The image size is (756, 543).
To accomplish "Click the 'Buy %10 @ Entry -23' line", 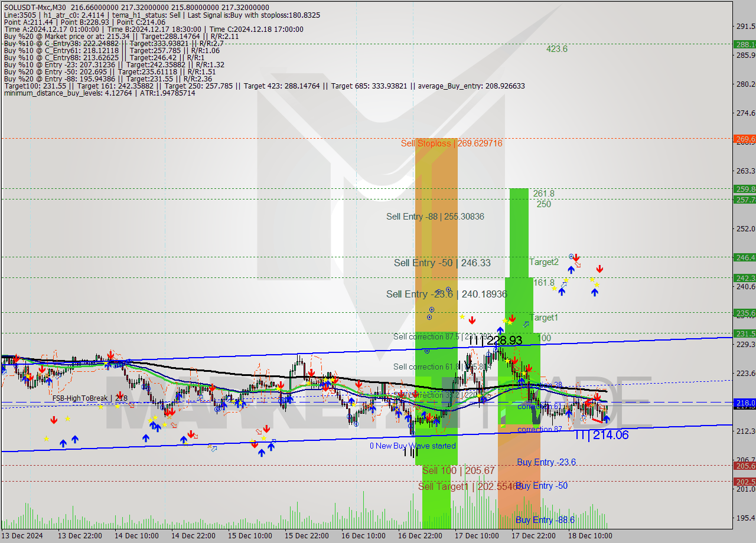I will pyautogui.click(x=114, y=64).
